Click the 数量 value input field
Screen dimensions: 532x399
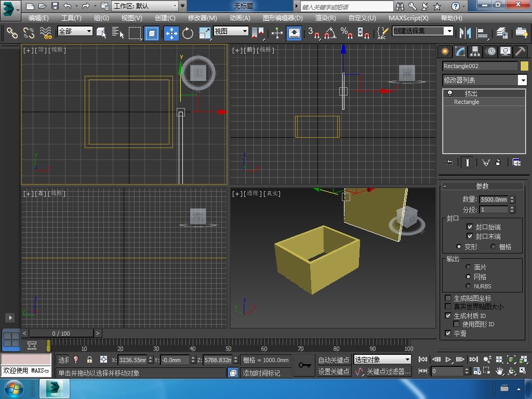point(493,199)
